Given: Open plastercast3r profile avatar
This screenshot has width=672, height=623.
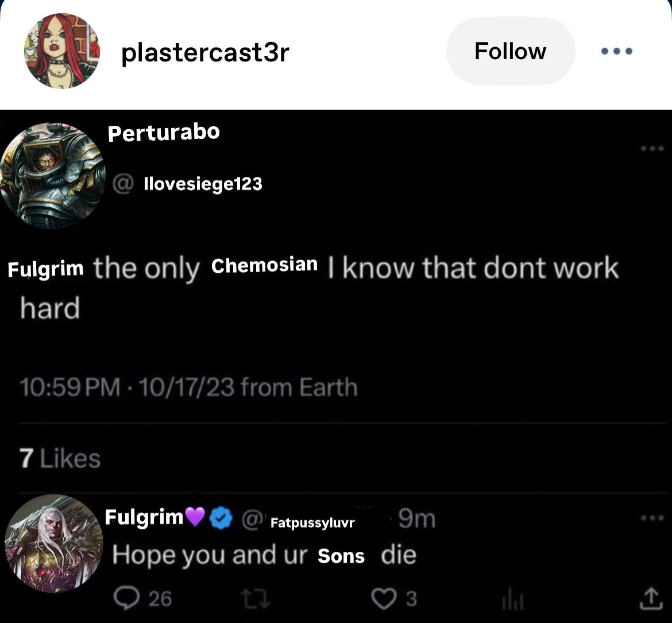Looking at the screenshot, I should coord(61,51).
